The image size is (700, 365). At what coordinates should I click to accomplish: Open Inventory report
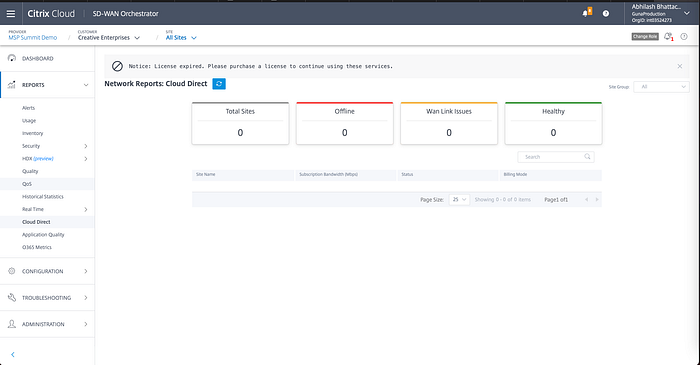tap(33, 133)
